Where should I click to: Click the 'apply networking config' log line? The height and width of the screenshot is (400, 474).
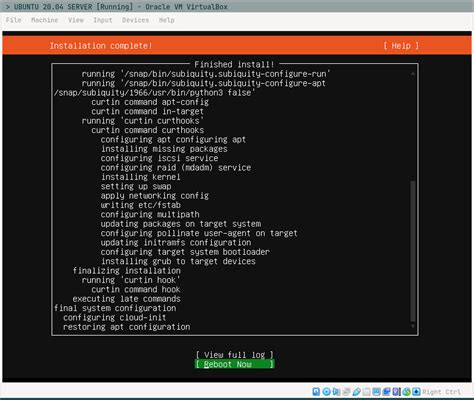point(155,196)
